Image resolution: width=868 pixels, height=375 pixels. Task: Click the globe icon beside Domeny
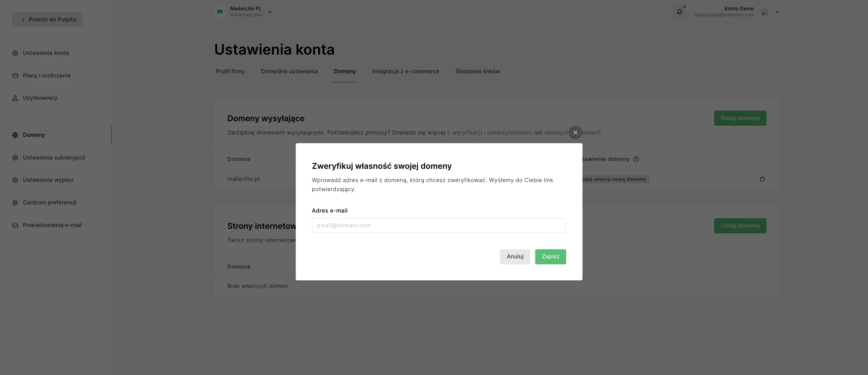(15, 135)
